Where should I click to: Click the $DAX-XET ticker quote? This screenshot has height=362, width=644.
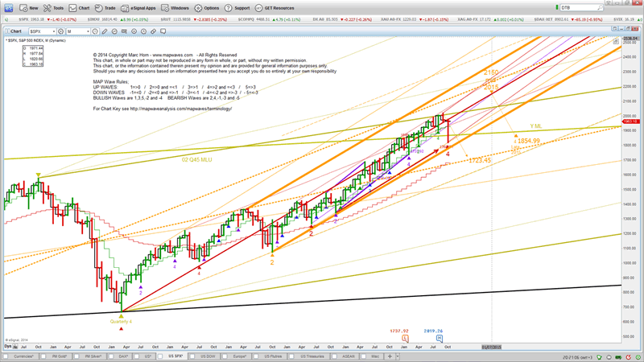tap(568, 19)
